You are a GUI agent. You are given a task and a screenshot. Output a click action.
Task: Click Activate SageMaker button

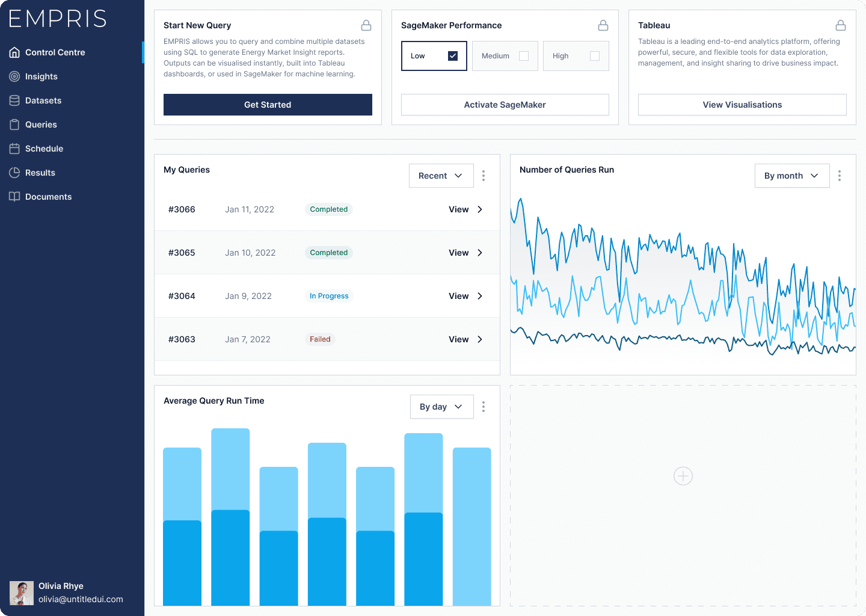coord(505,105)
